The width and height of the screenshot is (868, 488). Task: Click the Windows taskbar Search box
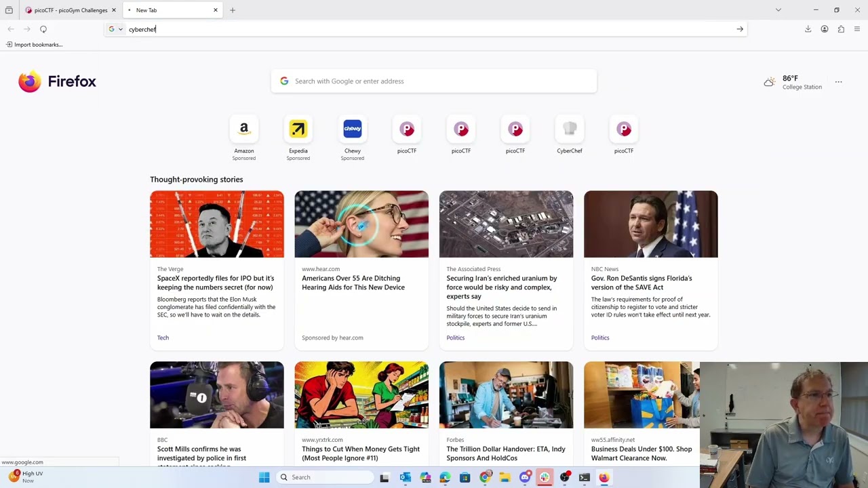click(x=326, y=477)
